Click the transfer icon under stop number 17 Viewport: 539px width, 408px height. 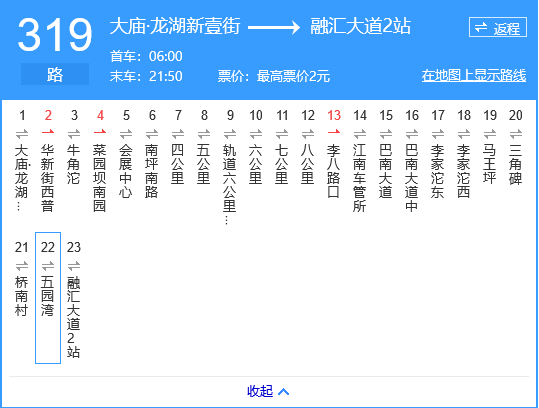pyautogui.click(x=438, y=133)
